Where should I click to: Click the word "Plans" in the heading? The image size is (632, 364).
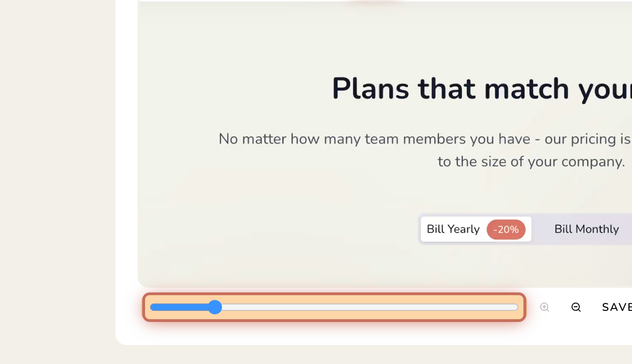pos(371,89)
